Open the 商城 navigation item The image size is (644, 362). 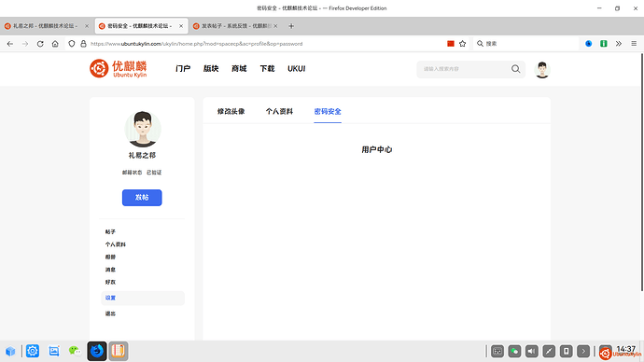coord(239,68)
